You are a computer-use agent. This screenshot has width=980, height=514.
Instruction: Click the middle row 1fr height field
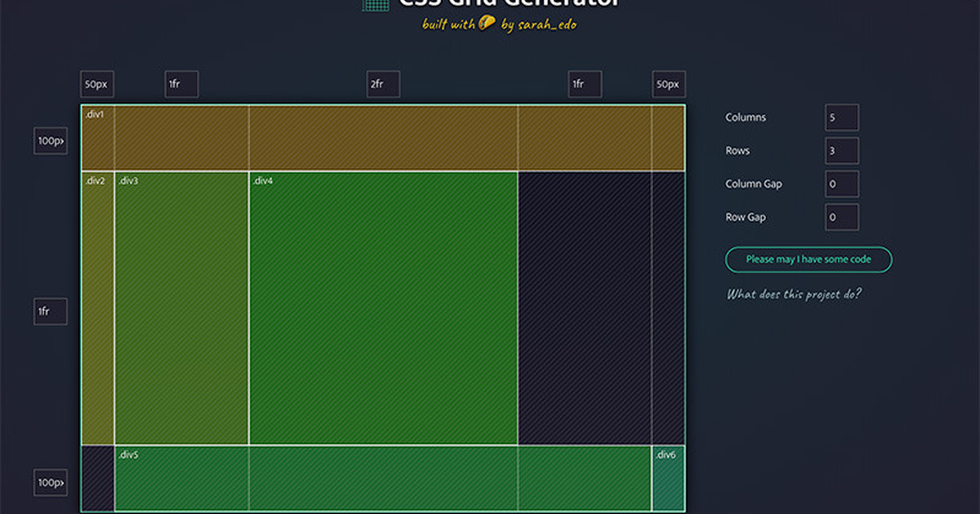[50, 312]
